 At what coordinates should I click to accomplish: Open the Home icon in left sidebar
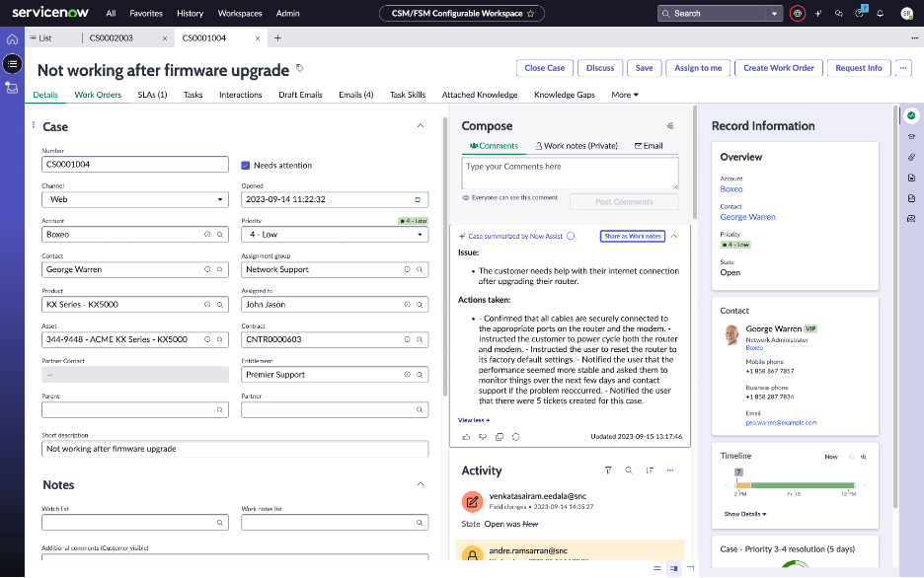point(12,39)
